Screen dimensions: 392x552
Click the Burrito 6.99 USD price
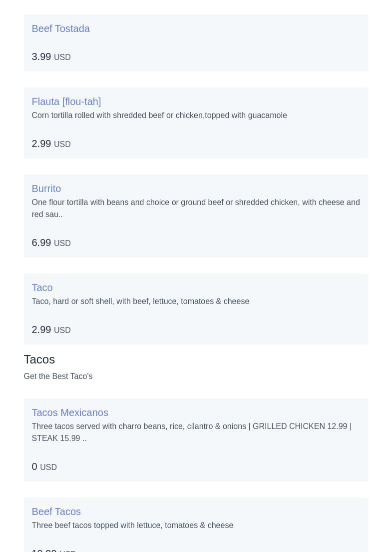pos(50,243)
